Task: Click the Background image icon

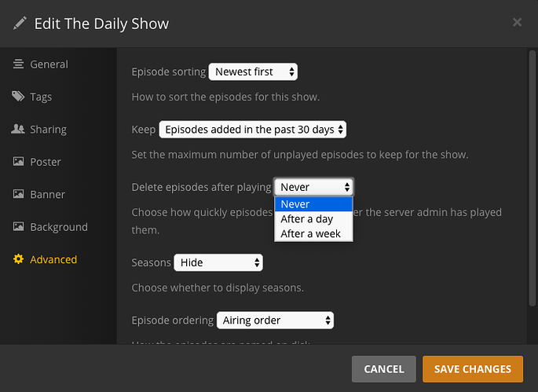Action: tap(18, 226)
